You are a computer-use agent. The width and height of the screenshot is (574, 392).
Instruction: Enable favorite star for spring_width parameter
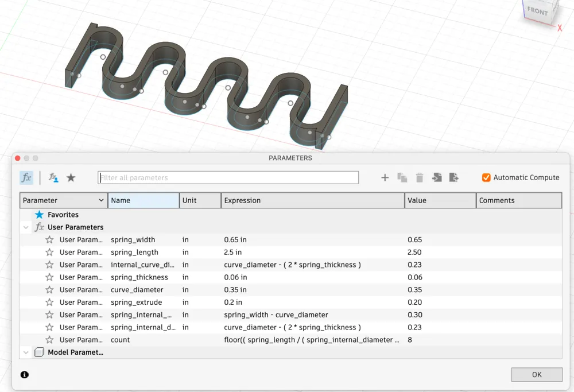point(49,239)
